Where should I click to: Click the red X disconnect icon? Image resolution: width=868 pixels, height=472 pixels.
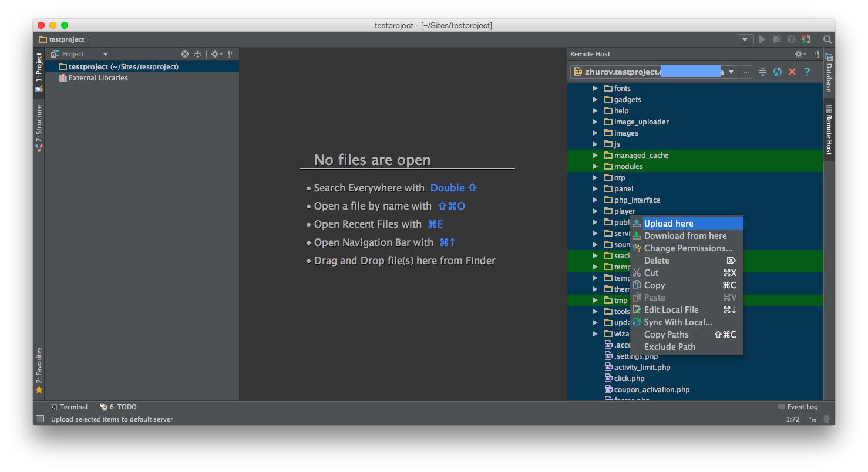pos(792,72)
